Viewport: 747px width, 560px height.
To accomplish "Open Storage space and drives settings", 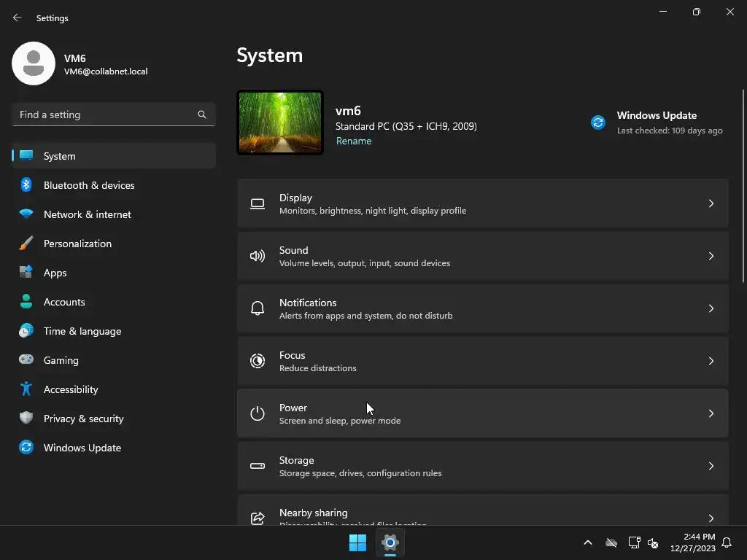I will [483, 466].
